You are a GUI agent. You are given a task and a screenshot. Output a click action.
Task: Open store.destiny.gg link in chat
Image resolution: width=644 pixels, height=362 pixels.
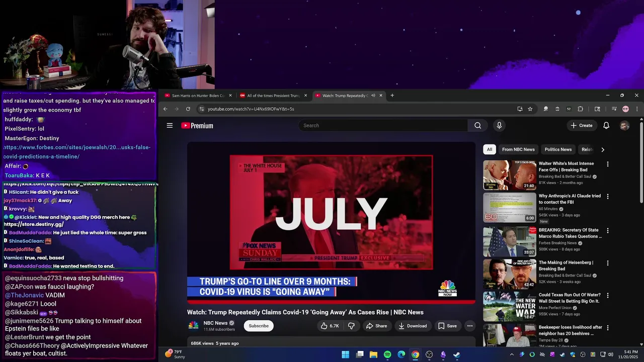pyautogui.click(x=34, y=224)
